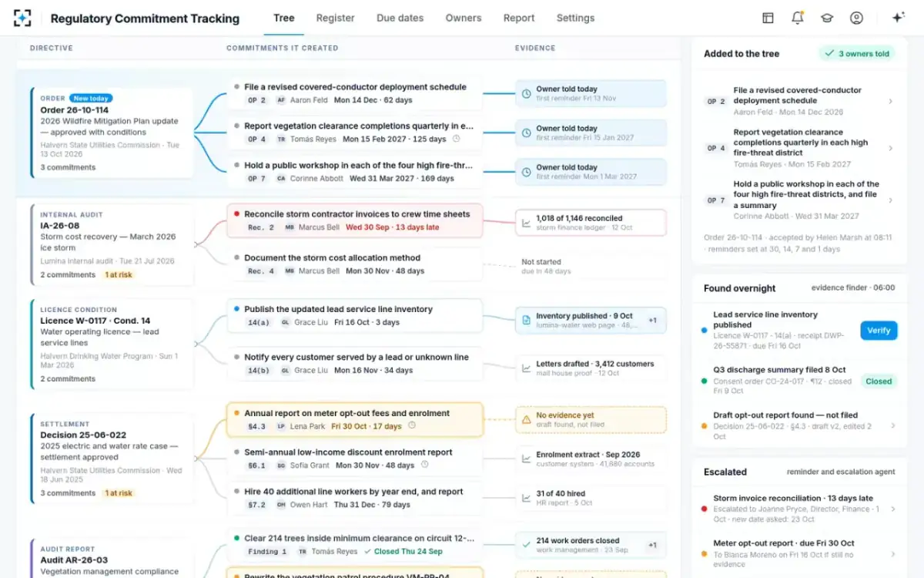Image resolution: width=924 pixels, height=578 pixels.
Task: Select Clear 214 trees inside minimum clearance
Action: pyautogui.click(x=355, y=545)
